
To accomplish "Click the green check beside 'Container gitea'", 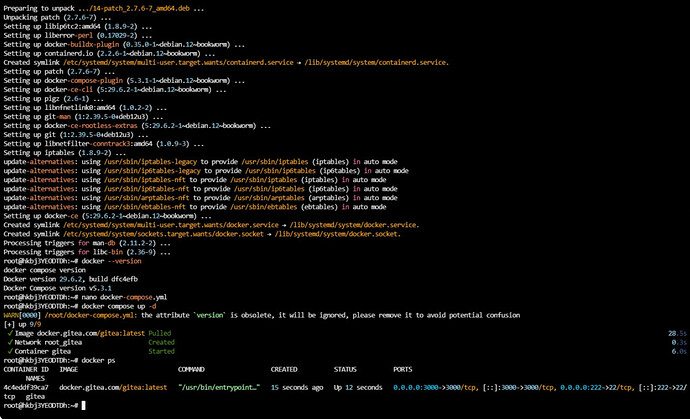I will point(10,351).
